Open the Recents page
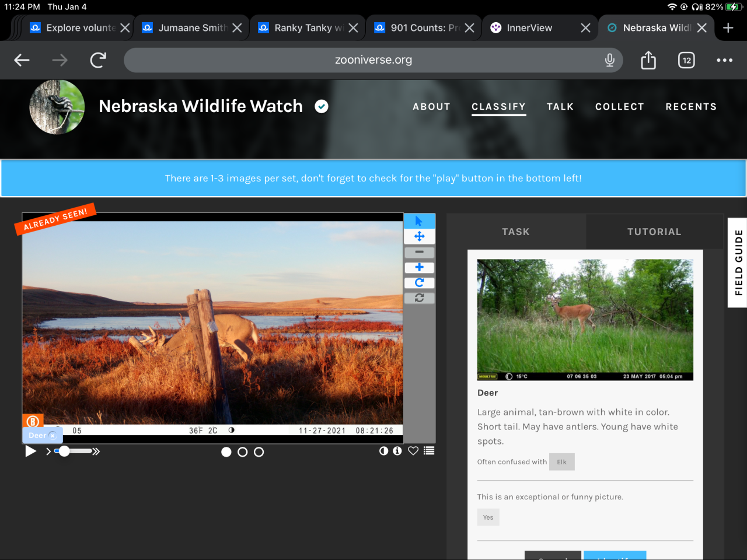Viewport: 747px width, 560px height. click(691, 107)
